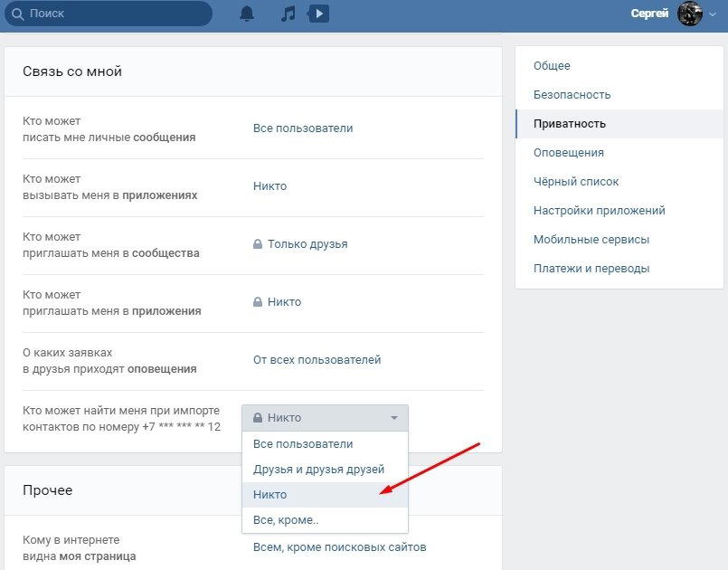Open the music note icon

(288, 14)
